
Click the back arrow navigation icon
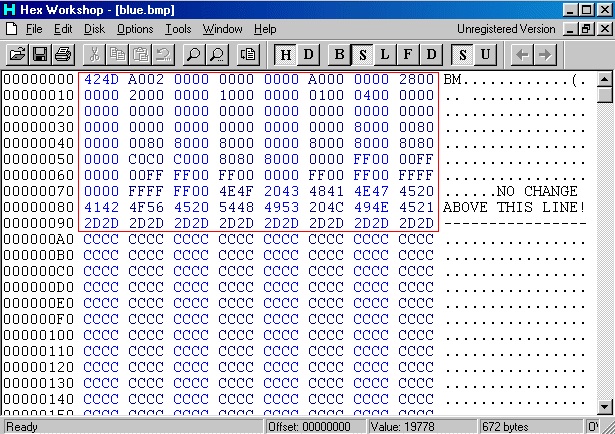coord(521,54)
